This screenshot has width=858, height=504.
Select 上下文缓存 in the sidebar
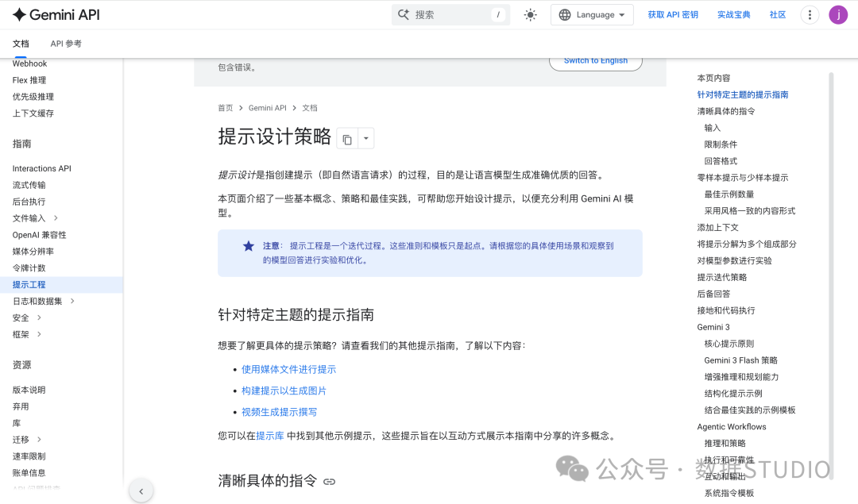[33, 113]
